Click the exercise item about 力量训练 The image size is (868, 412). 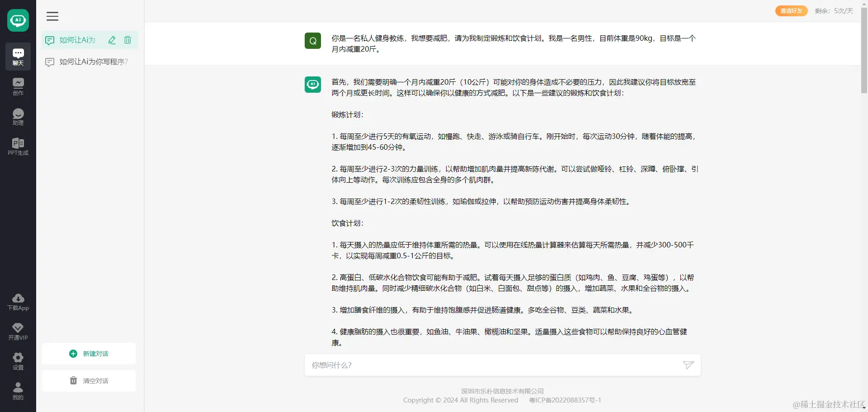pyautogui.click(x=515, y=174)
